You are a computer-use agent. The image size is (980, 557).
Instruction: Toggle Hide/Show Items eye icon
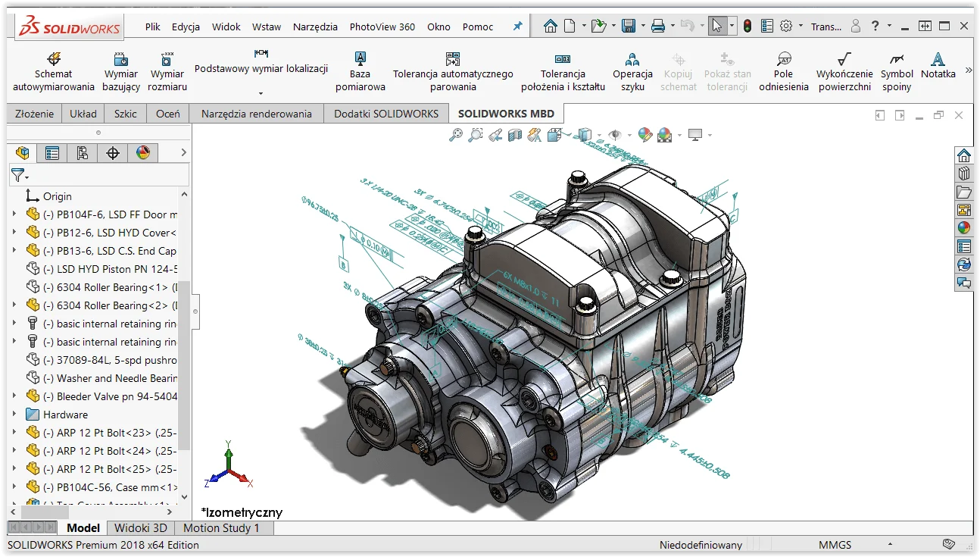[x=614, y=135]
